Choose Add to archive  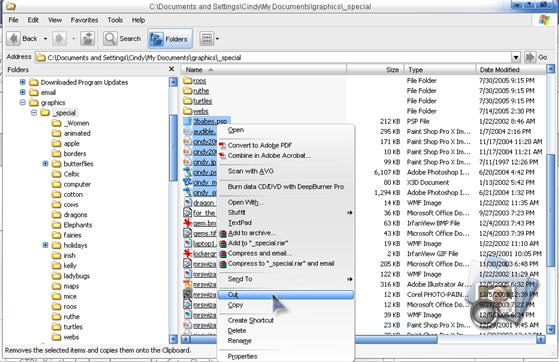tap(252, 233)
